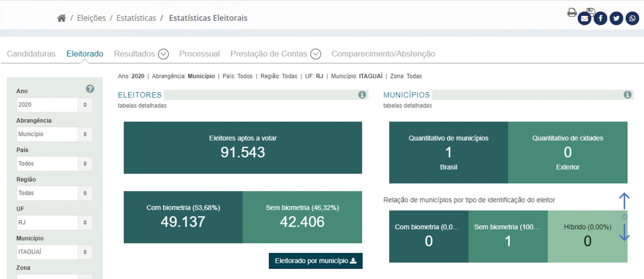Open Estatísticas breadcrumb link
Image resolution: width=644 pixels, height=279 pixels.
136,18
